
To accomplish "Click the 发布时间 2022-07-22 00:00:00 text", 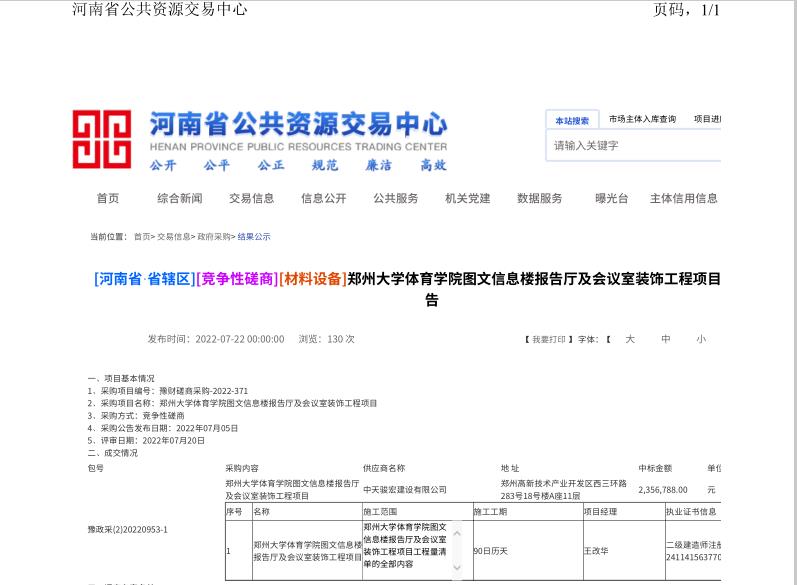I will point(216,339).
